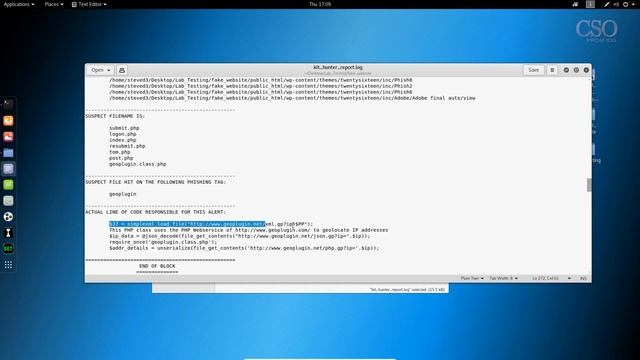Click the geoplugin phishing tag word
The width and height of the screenshot is (640, 360).
122,194
